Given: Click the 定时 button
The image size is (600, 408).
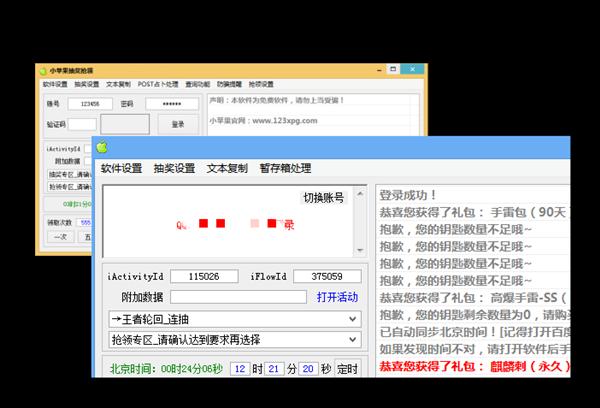Looking at the screenshot, I should click(x=347, y=369).
